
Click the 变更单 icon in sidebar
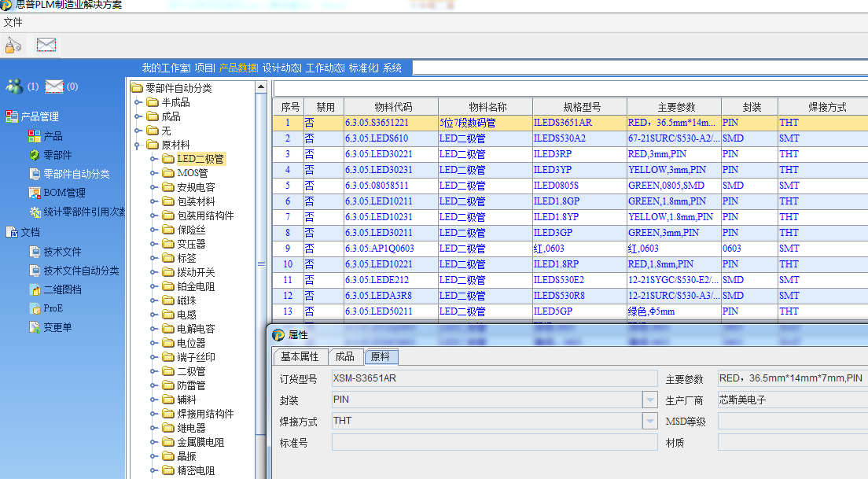tap(34, 327)
